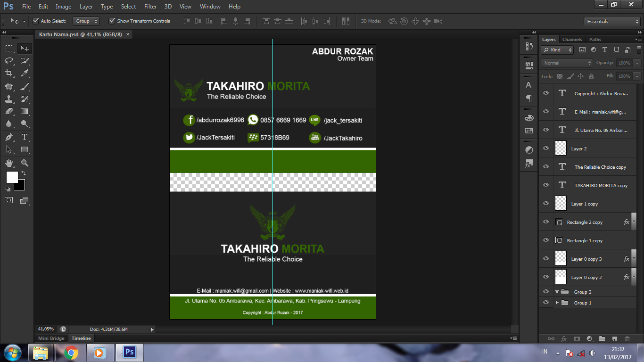The width and height of the screenshot is (644, 362).
Task: Click the background color swatch
Action: click(x=20, y=186)
